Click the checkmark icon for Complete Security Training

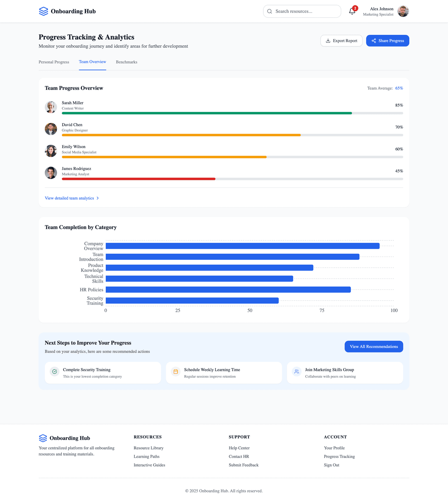[55, 371]
